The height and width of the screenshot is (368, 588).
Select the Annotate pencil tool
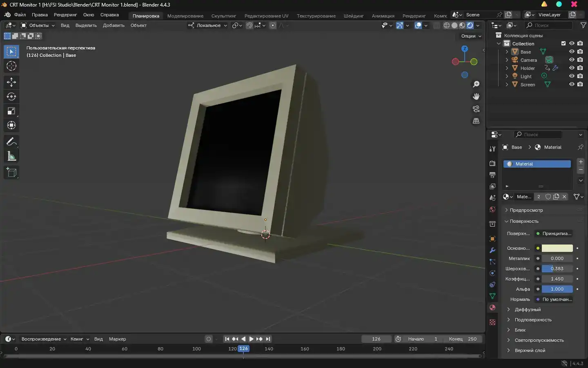(11, 142)
